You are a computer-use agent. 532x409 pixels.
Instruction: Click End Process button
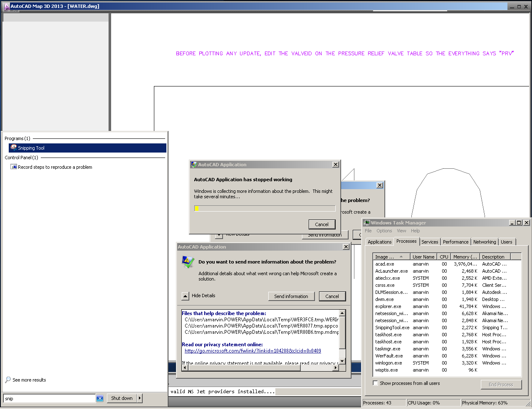tap(501, 384)
